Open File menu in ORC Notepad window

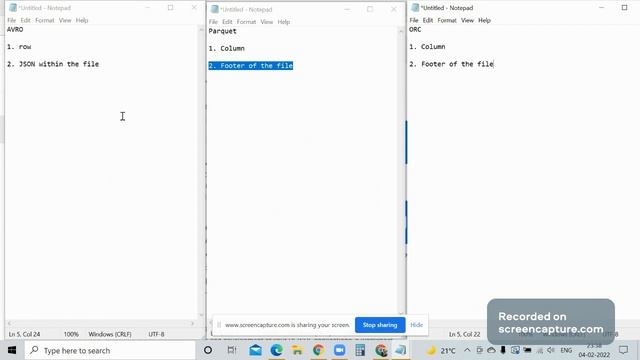(x=414, y=20)
